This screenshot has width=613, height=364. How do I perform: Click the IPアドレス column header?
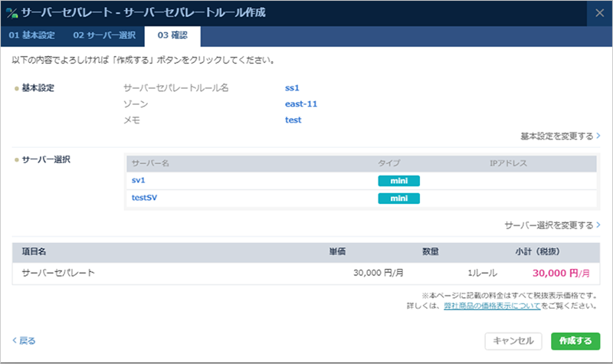(508, 164)
